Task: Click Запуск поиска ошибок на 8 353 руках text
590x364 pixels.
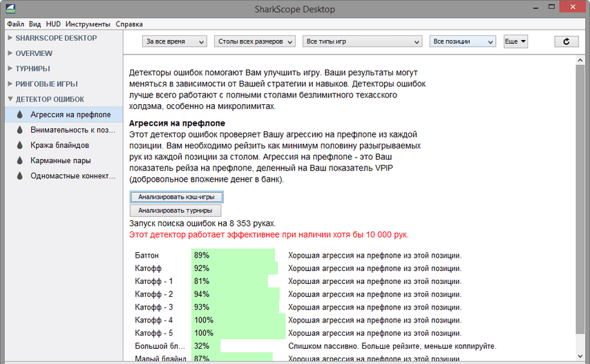Action: (x=202, y=223)
